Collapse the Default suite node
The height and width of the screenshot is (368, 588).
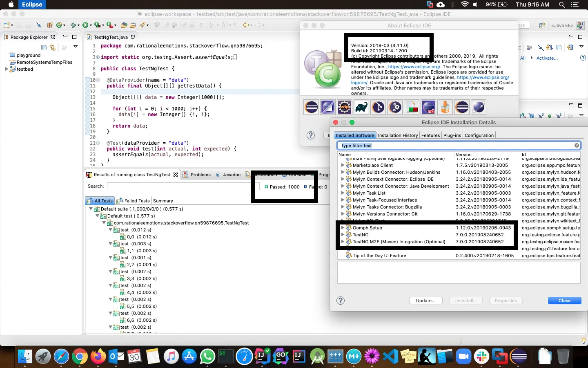point(91,209)
